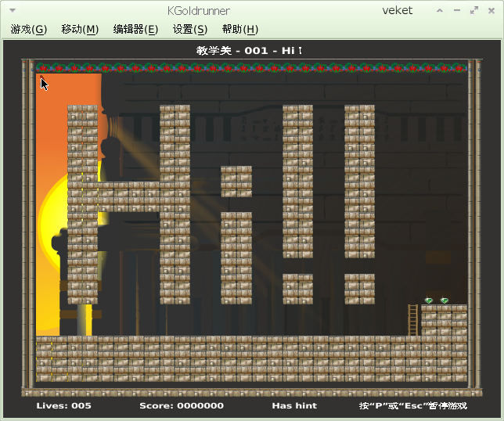This screenshot has height=421, width=504.
Task: Click the level title '教学关 - 001 - Hi !'
Action: coord(249,50)
